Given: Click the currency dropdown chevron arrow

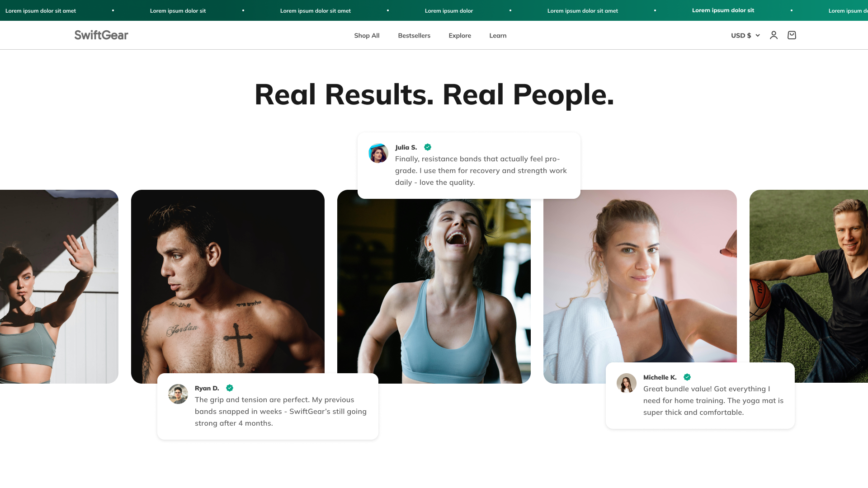Looking at the screenshot, I should [x=758, y=35].
